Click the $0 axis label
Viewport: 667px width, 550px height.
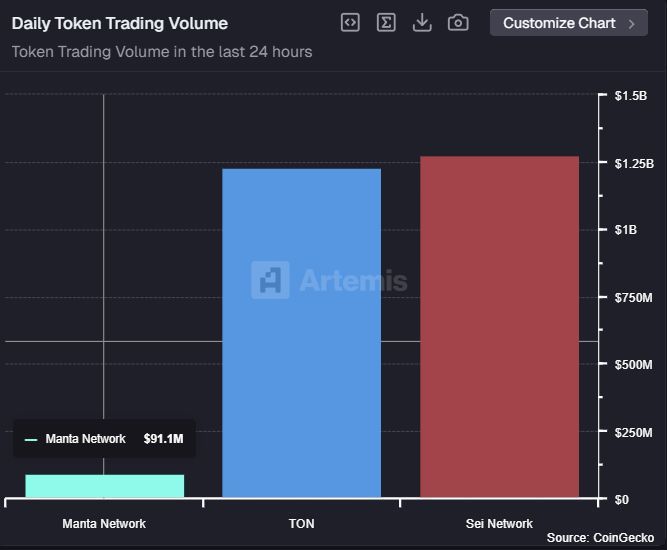coord(621,500)
